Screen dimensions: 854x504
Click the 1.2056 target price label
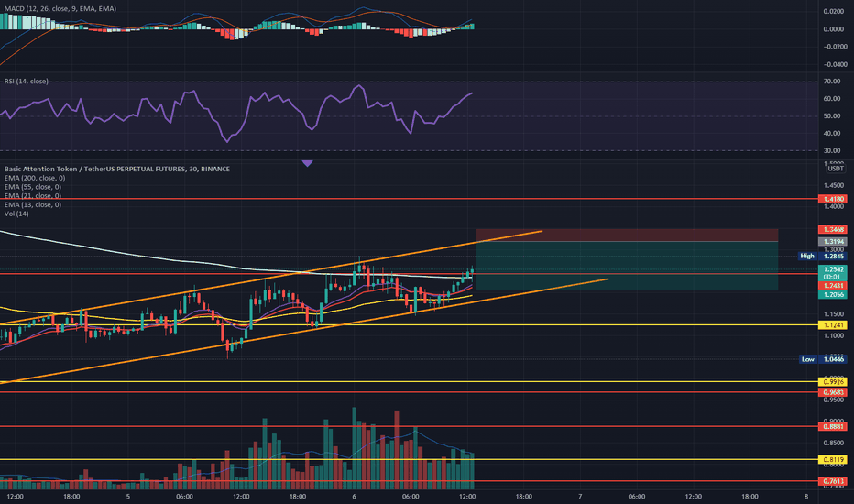click(x=833, y=295)
